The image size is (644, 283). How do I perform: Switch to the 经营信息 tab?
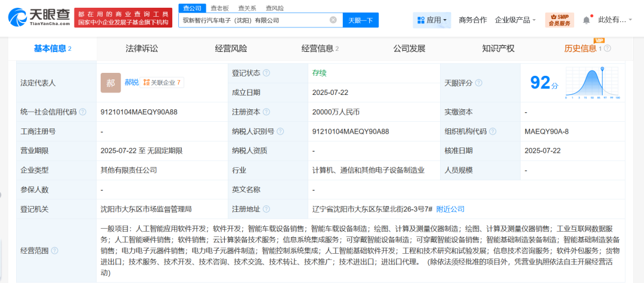point(320,48)
